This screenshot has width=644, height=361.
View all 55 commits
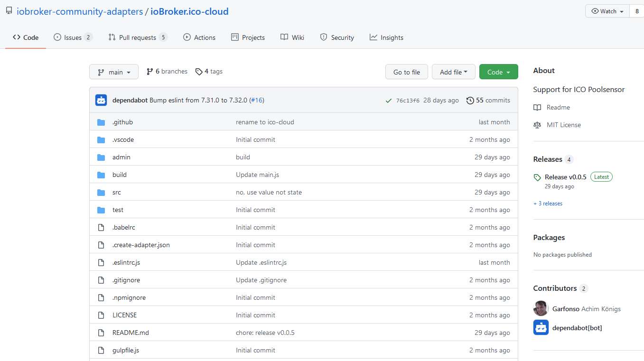tap(488, 101)
